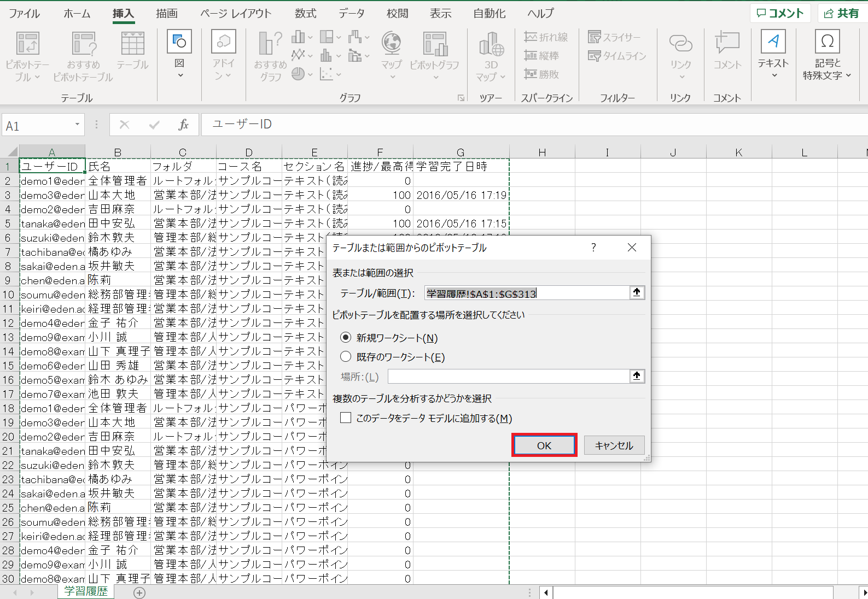Screen dimensions: 868x599
Task: Open Symbols (記号と特殊文字) button
Action: [x=827, y=55]
